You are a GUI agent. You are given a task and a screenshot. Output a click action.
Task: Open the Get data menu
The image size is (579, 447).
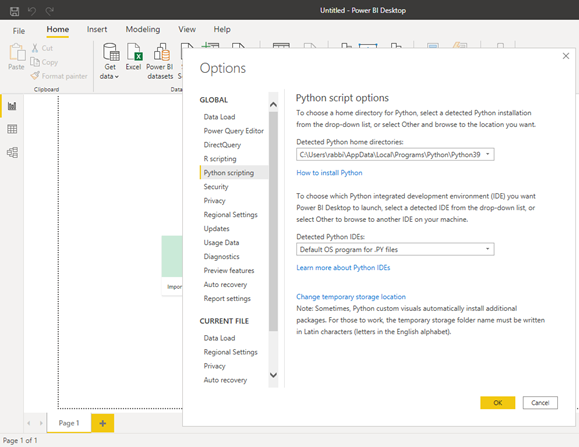110,61
